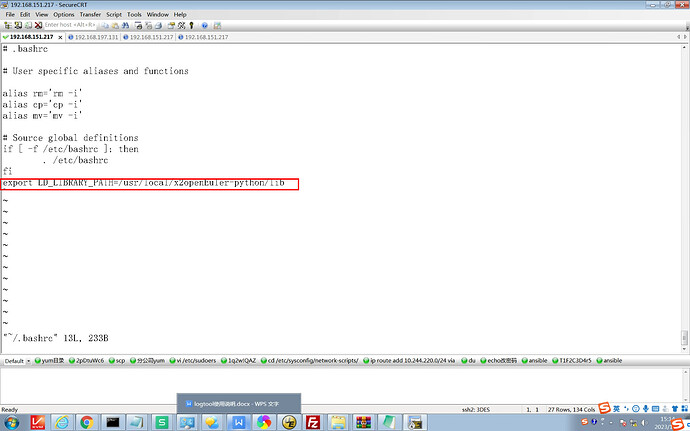Screen dimensions: 690x431
Task: Open the Options menu
Action: click(x=64, y=15)
